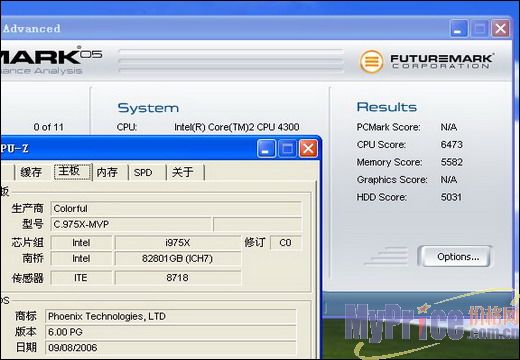The image size is (520, 360).
Task: Click the Options... button in PCMark
Action: (455, 256)
